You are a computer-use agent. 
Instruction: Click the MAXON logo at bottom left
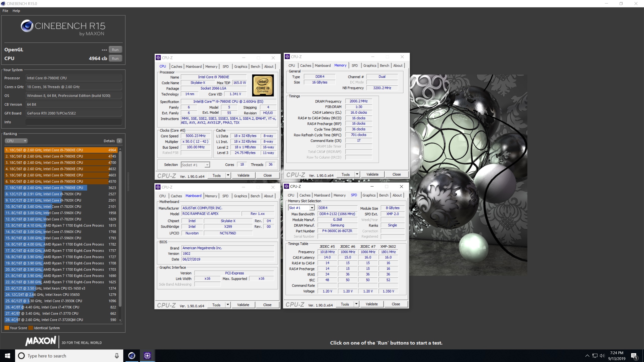[x=41, y=341]
